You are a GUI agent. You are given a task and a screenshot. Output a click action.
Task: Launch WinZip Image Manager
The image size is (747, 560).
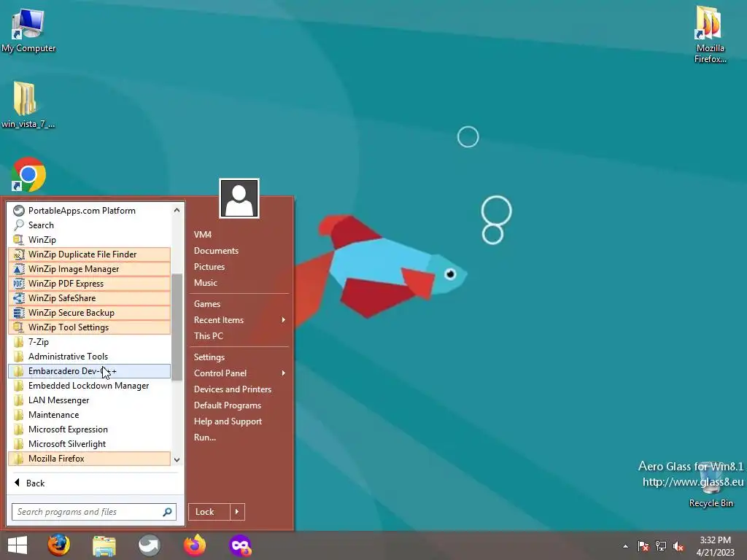[x=90, y=269]
